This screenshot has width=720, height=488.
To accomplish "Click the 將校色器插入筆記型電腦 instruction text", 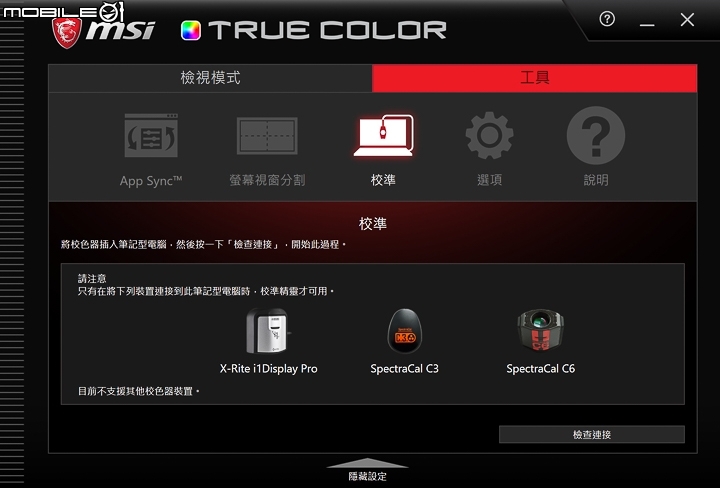I will [203, 245].
